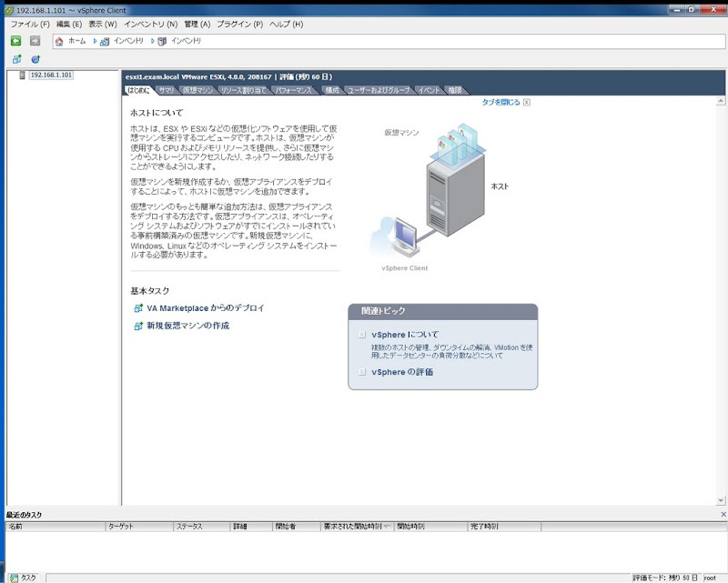Click VA Marketplace からのデプロイ link

click(206, 308)
